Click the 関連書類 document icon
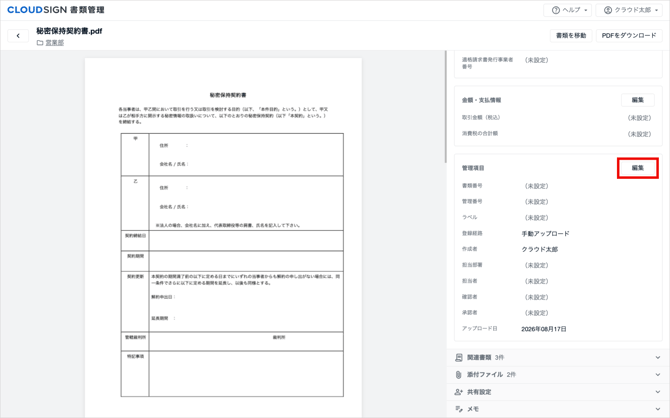Image resolution: width=670 pixels, height=418 pixels. click(459, 357)
